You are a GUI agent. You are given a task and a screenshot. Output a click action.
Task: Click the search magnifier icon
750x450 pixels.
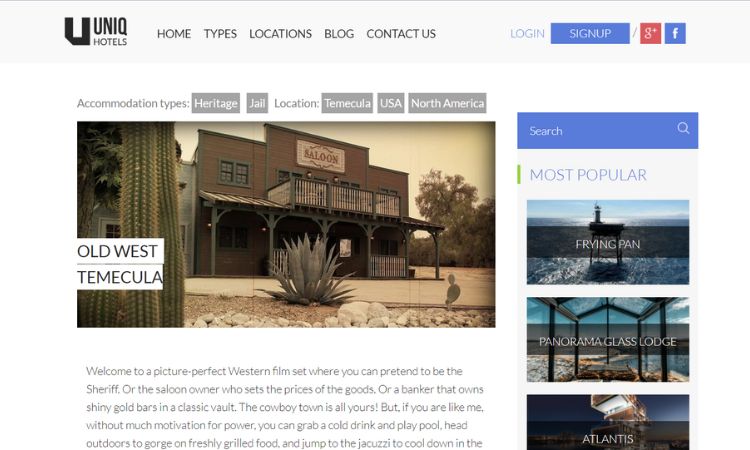tap(683, 128)
